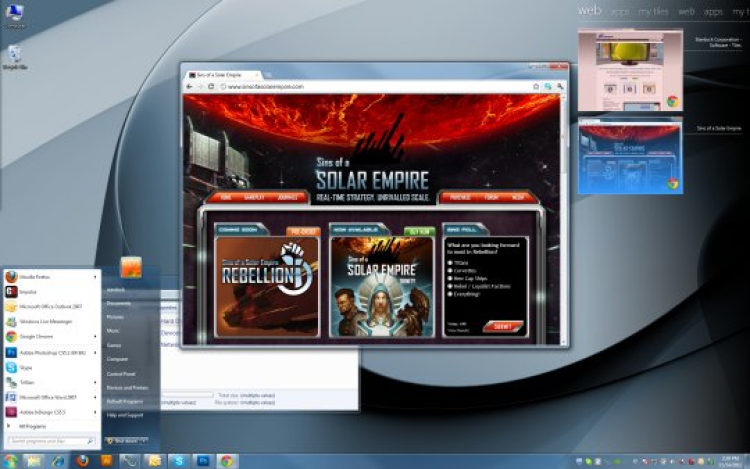Open Chrome's wrench menu
Image resolution: width=750 pixels, height=469 pixels.
click(x=560, y=87)
